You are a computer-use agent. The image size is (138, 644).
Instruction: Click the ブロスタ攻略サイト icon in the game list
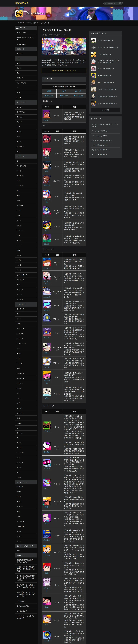(93, 55)
